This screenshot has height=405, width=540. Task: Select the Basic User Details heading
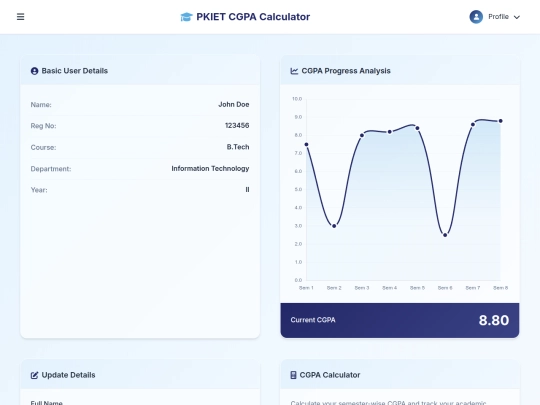pyautogui.click(x=75, y=71)
